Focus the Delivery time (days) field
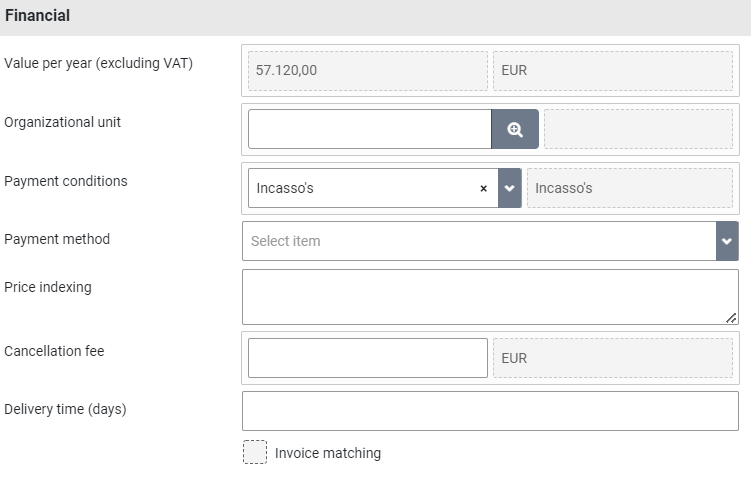Viewport: 751px width, 477px height. coord(490,411)
